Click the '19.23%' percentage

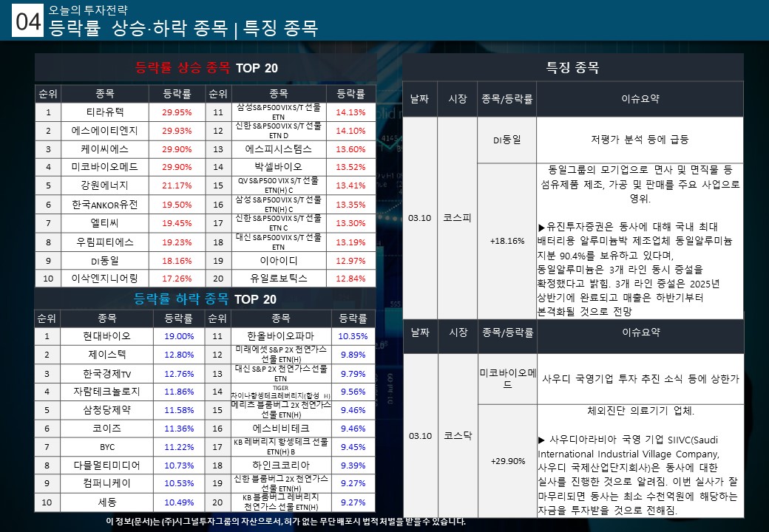[177, 242]
